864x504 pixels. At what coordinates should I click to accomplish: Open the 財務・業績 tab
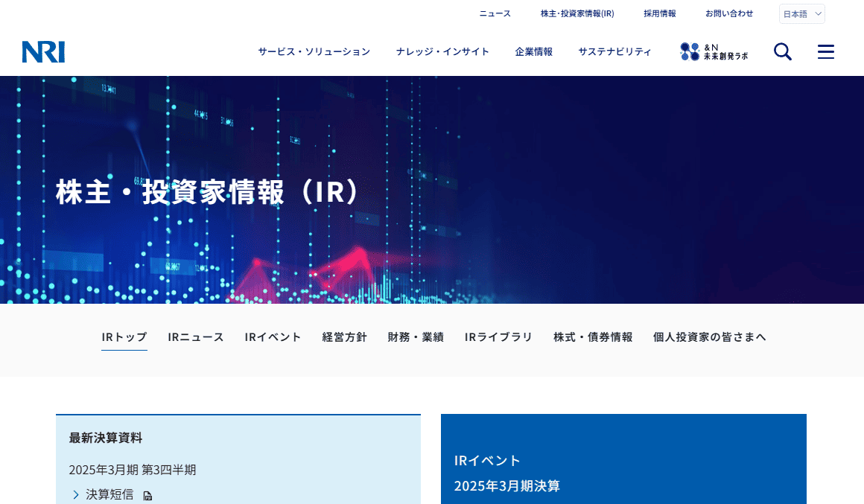click(x=416, y=337)
